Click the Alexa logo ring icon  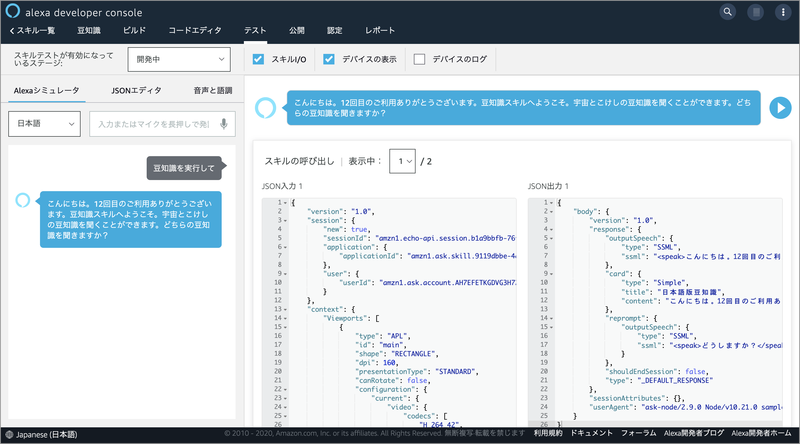pyautogui.click(x=12, y=11)
